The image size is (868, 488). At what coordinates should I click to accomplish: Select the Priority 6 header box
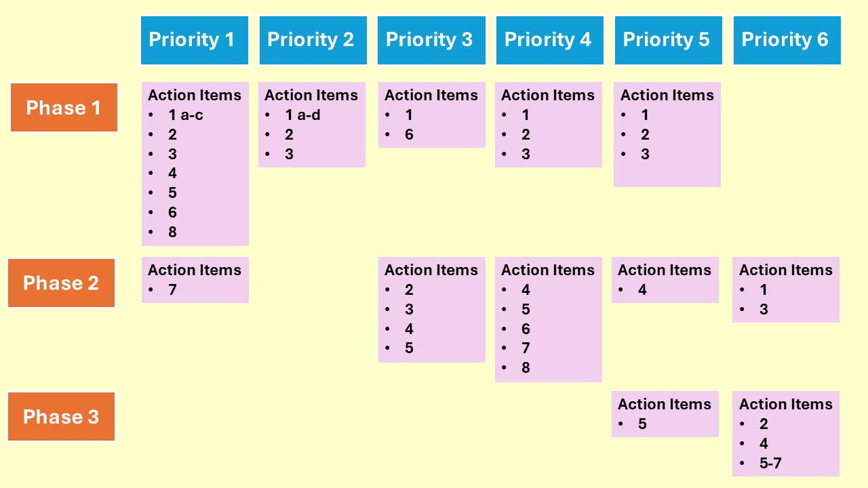[787, 40]
